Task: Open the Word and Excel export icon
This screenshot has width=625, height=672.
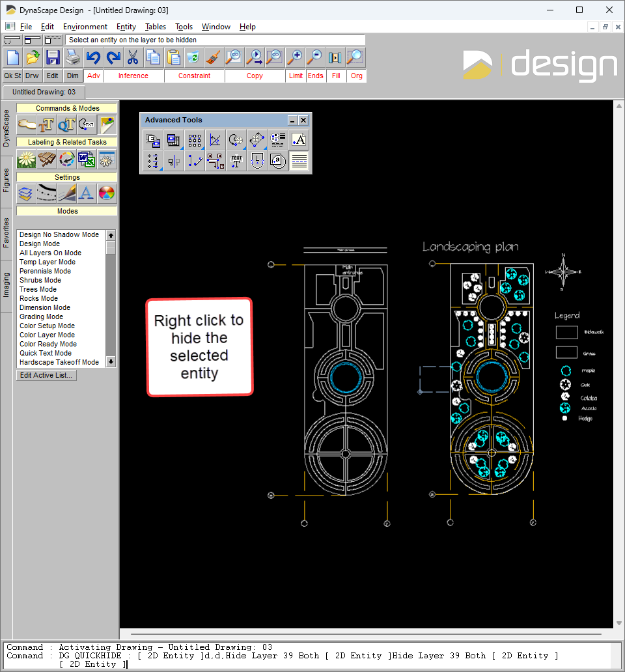Action: [86, 159]
